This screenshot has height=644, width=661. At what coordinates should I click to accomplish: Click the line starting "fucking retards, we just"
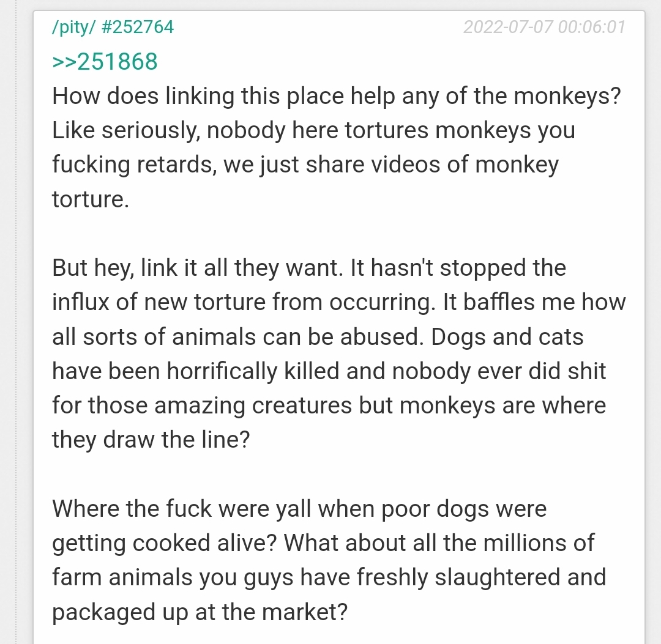tap(305, 165)
